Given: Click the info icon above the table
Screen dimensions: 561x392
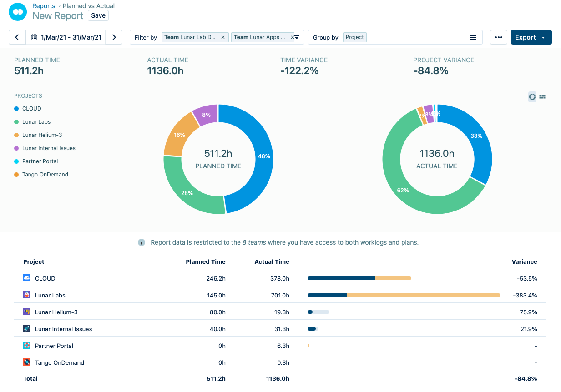Looking at the screenshot, I should point(142,242).
